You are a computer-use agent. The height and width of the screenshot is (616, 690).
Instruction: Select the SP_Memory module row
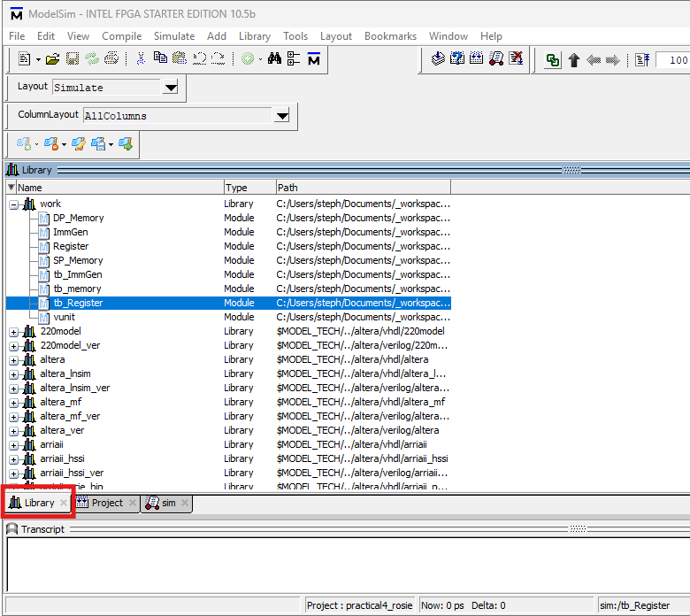pyautogui.click(x=228, y=261)
